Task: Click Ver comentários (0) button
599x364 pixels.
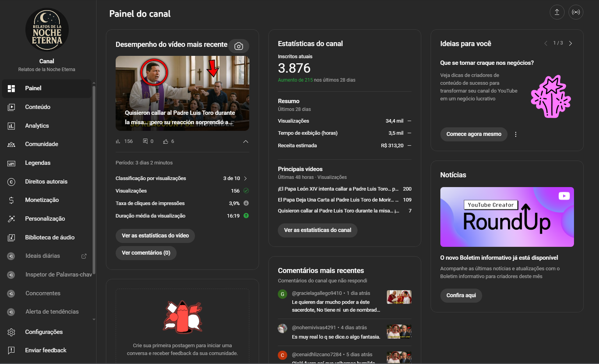Action: (146, 253)
